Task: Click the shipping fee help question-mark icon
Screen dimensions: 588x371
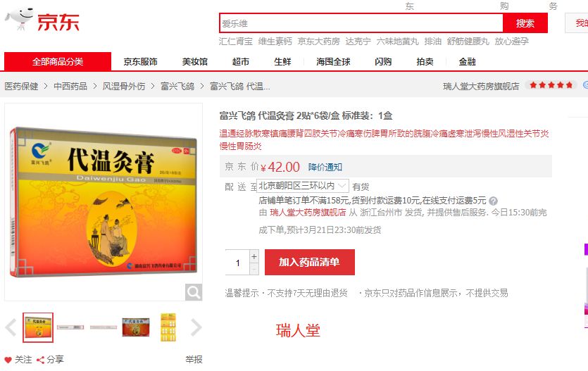Action: click(x=493, y=201)
